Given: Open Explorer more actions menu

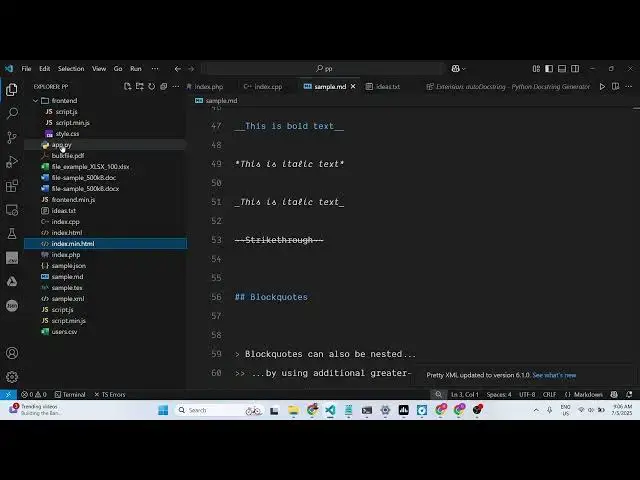Looking at the screenshot, I should point(176,87).
